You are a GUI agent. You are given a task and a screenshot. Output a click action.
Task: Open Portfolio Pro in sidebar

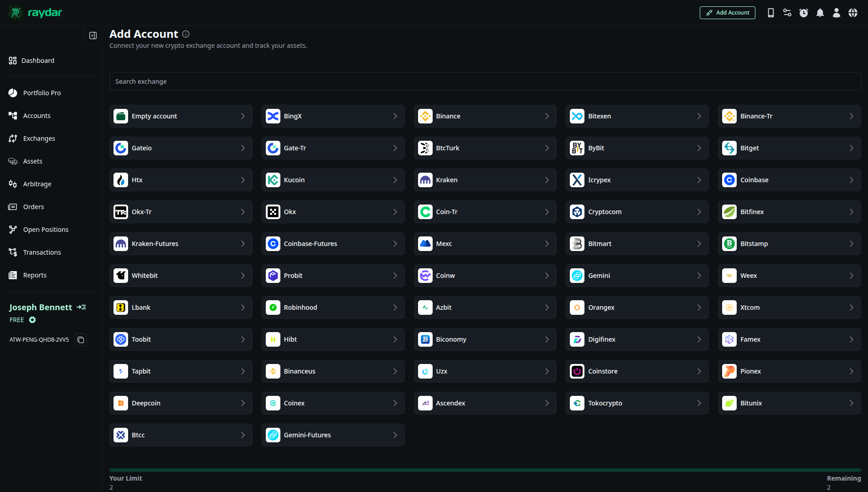(42, 93)
